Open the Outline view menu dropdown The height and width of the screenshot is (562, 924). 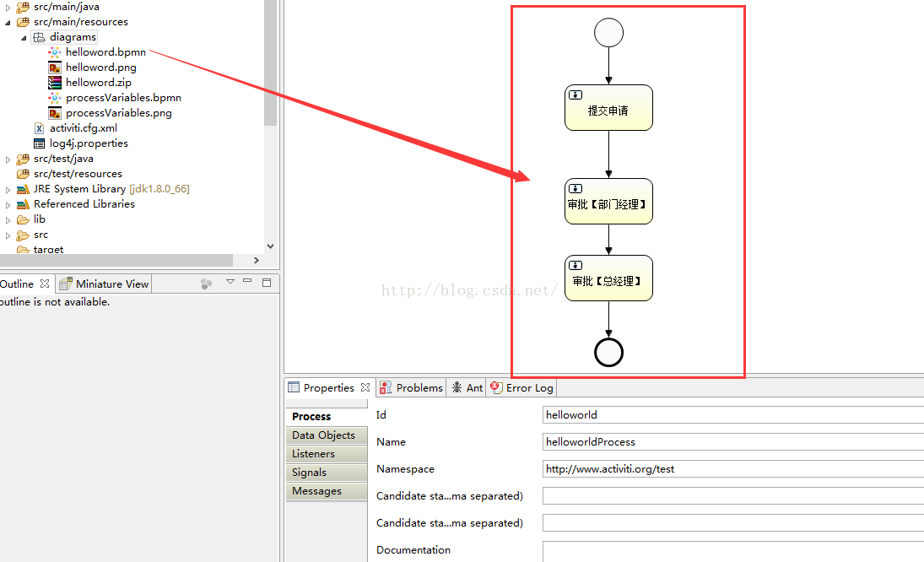coord(230,282)
